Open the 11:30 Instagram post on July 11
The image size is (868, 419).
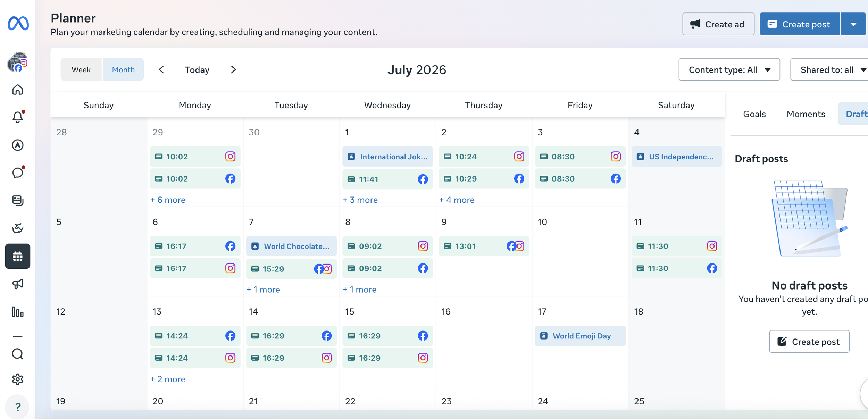pos(677,246)
